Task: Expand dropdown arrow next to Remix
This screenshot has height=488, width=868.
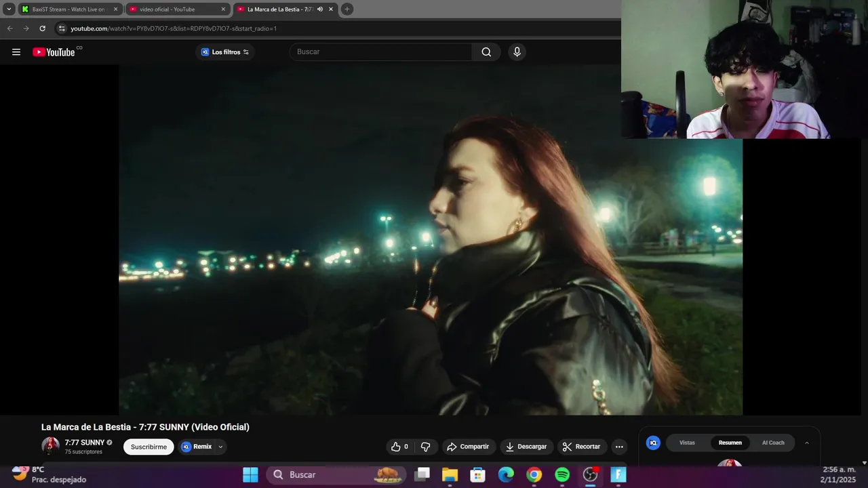Action: point(220,447)
